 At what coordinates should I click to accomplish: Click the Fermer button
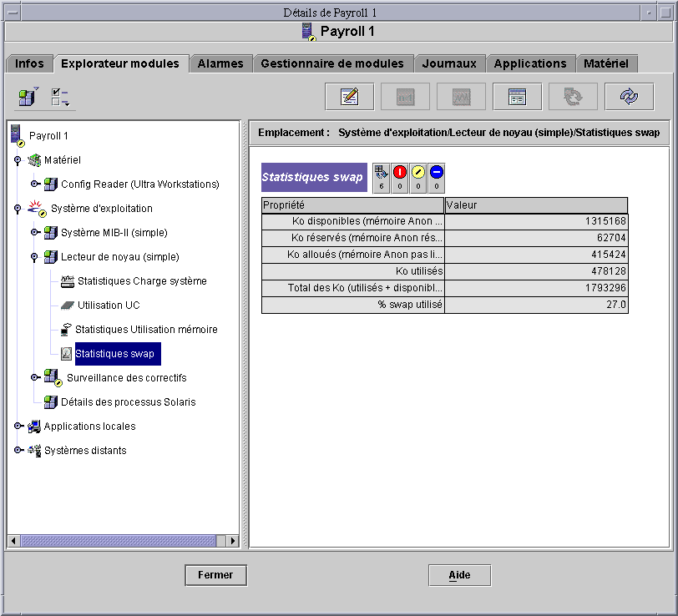[215, 575]
